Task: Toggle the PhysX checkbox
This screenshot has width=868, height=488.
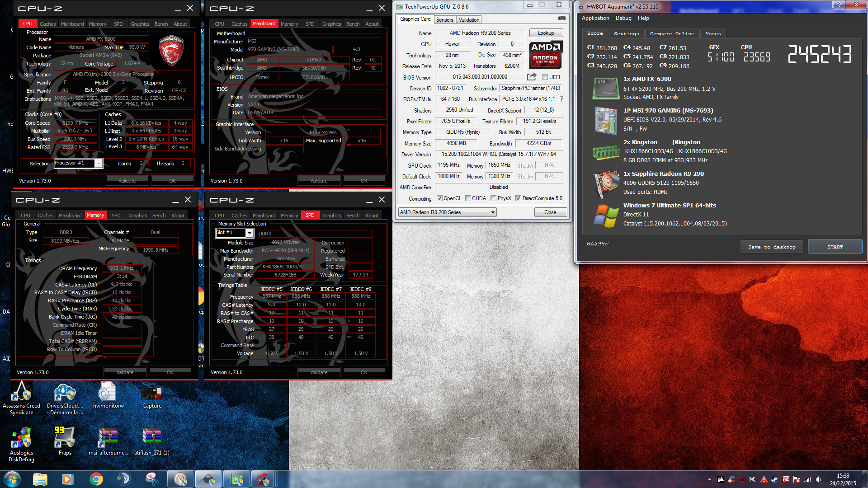Action: click(493, 198)
